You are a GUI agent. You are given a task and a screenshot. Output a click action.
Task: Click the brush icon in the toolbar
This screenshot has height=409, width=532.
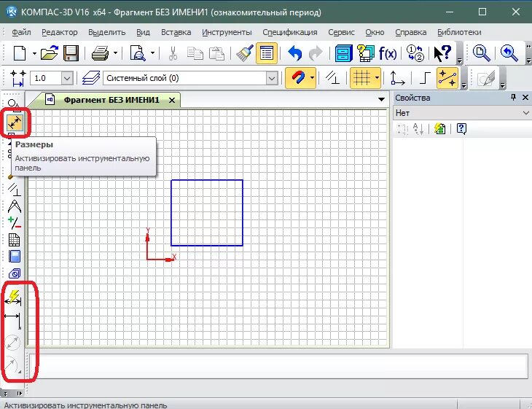coord(244,53)
